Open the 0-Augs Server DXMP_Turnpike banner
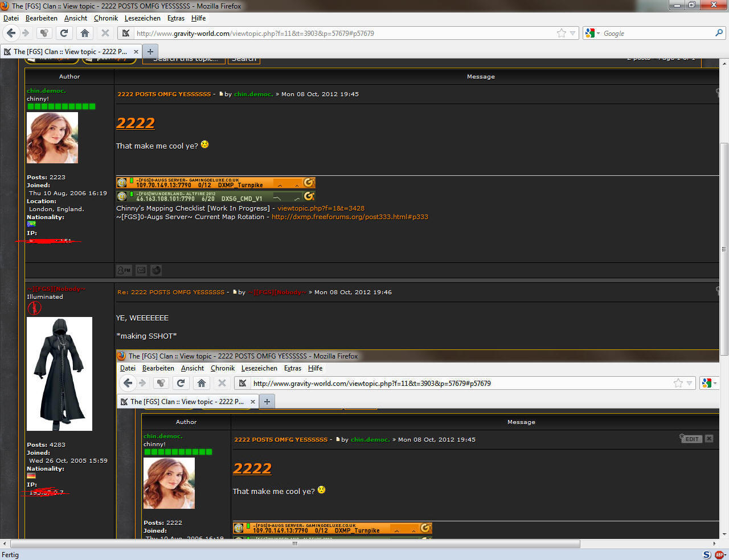The width and height of the screenshot is (729, 560). [x=216, y=183]
